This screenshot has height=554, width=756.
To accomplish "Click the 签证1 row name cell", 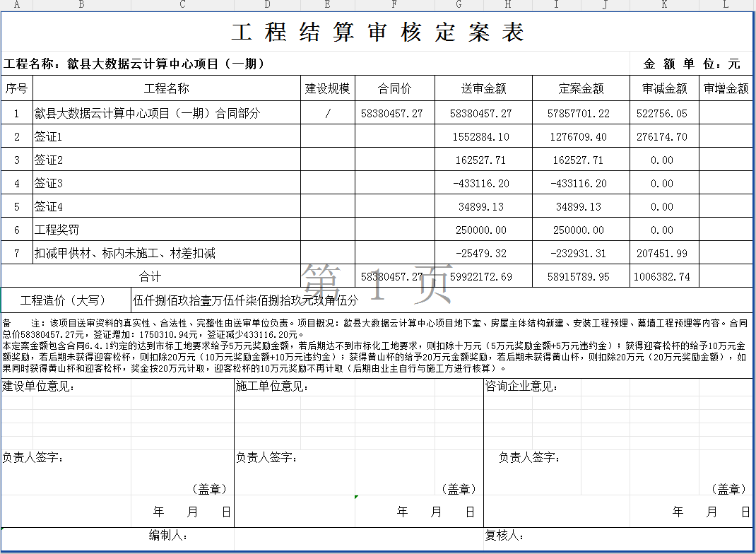I will click(166, 137).
